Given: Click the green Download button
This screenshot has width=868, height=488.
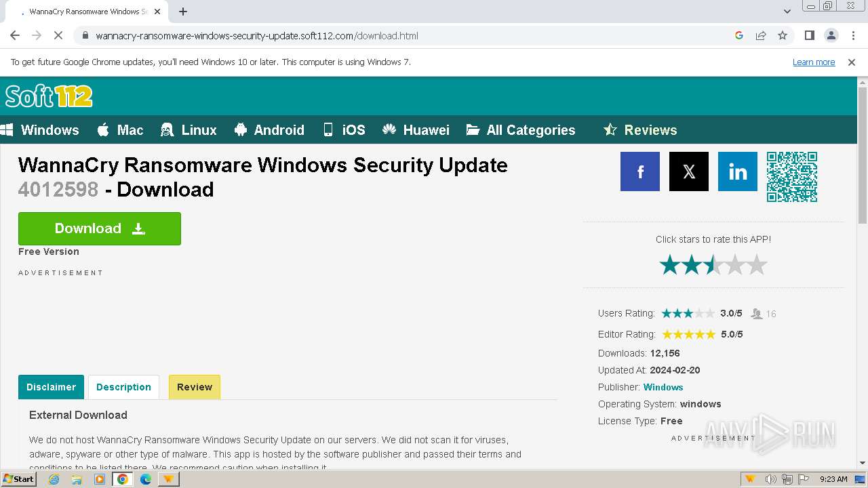Looking at the screenshot, I should click(x=100, y=228).
